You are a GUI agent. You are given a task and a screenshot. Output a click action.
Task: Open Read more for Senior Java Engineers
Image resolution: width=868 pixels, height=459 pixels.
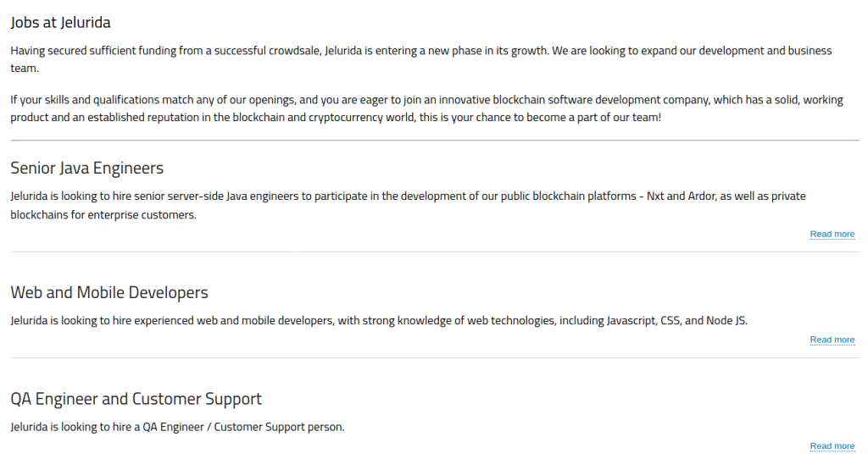[x=832, y=234]
